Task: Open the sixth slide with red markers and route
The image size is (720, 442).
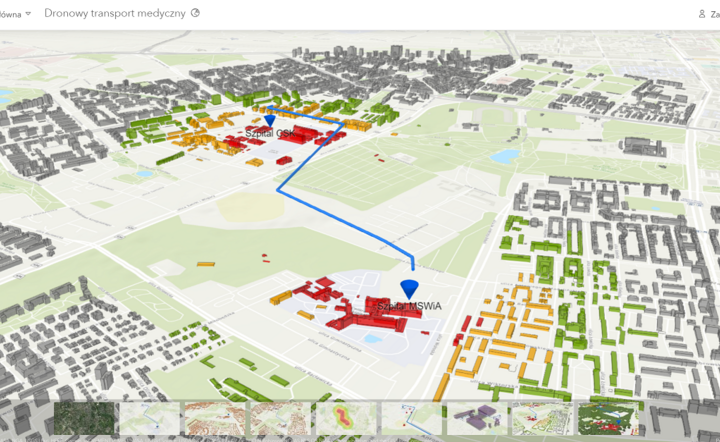Action: pyautogui.click(x=412, y=418)
